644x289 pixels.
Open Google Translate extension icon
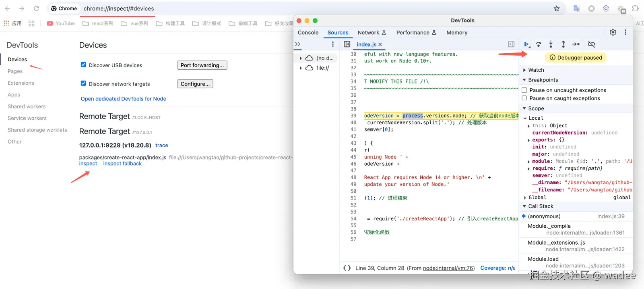pyautogui.click(x=577, y=8)
